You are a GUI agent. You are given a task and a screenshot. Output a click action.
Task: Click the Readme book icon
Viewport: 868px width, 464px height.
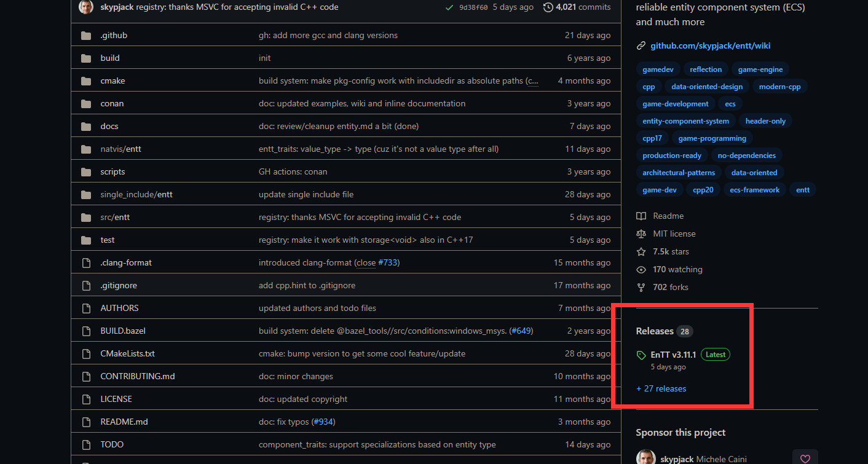tap(641, 216)
